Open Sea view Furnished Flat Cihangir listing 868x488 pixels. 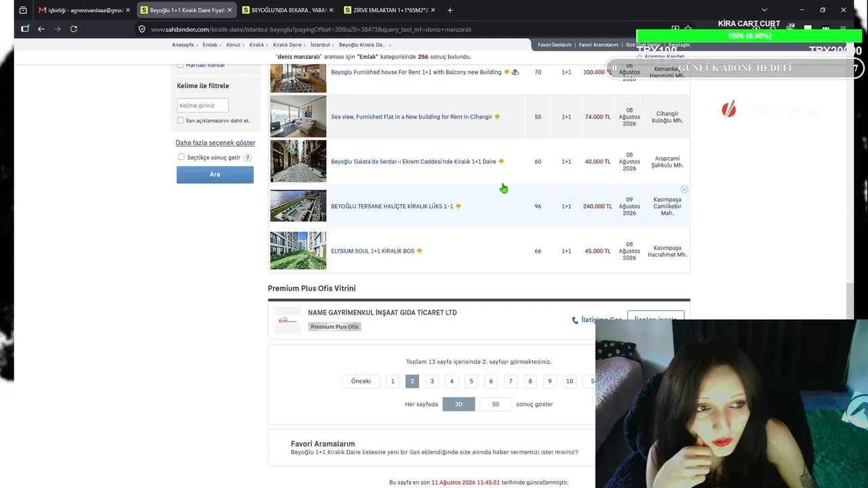point(412,117)
